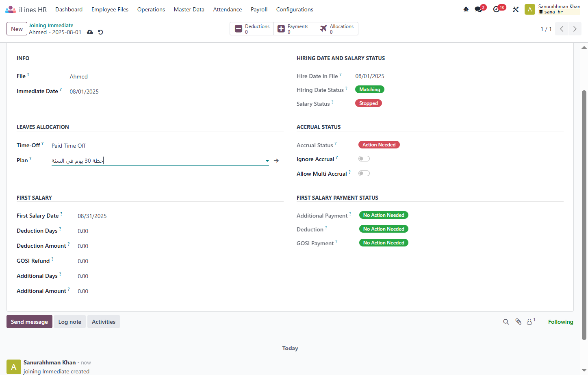Expand the Plan dropdown arrow
This screenshot has width=588, height=375.
click(x=267, y=161)
